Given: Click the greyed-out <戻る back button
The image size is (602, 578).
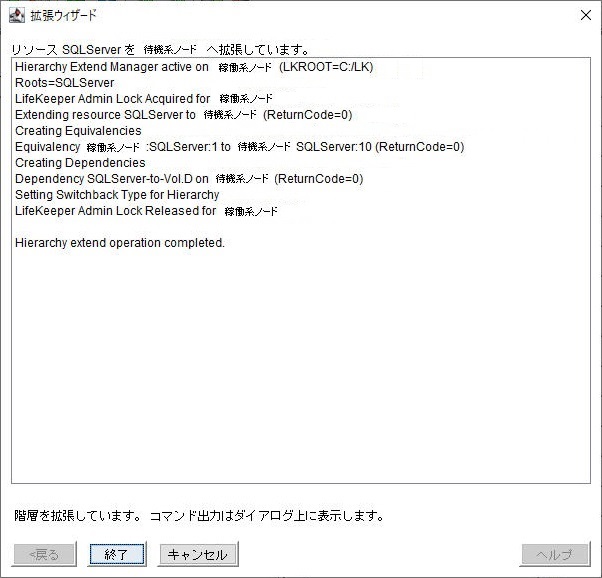Looking at the screenshot, I should (44, 554).
